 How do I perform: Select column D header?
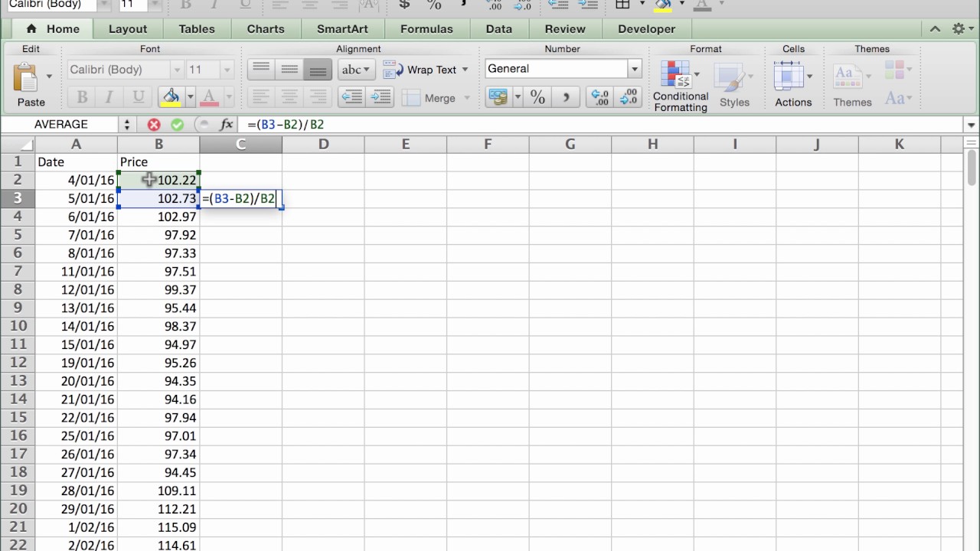(x=323, y=144)
